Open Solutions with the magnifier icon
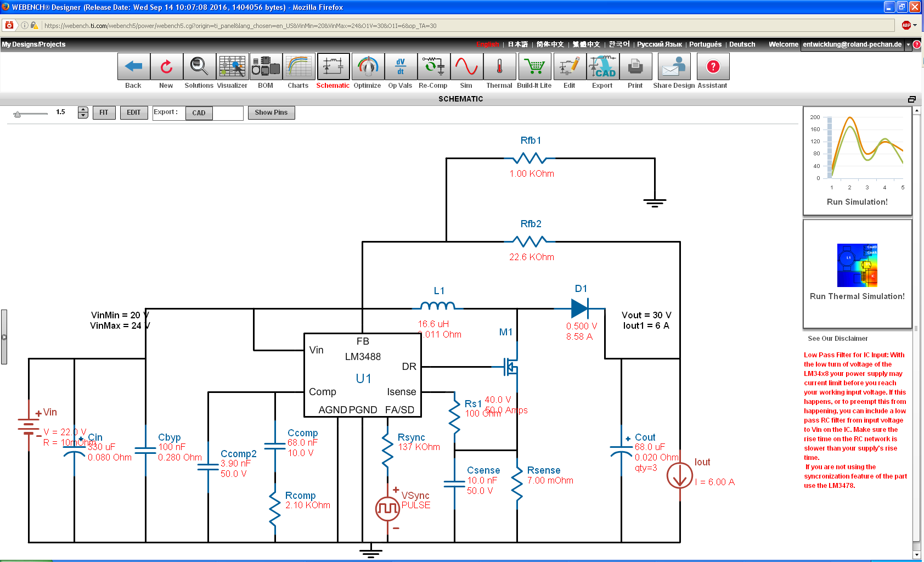The width and height of the screenshot is (924, 562). [x=199, y=67]
